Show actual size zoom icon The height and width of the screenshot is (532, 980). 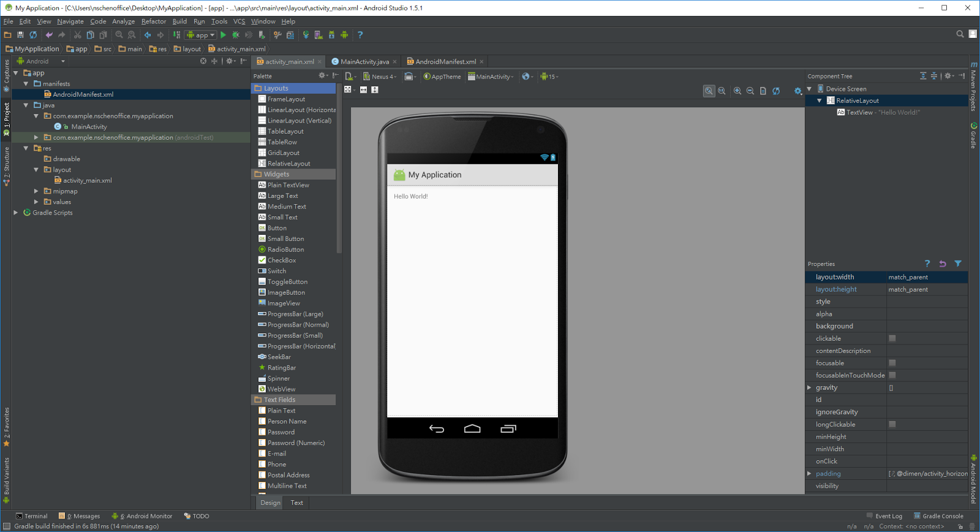coord(722,91)
